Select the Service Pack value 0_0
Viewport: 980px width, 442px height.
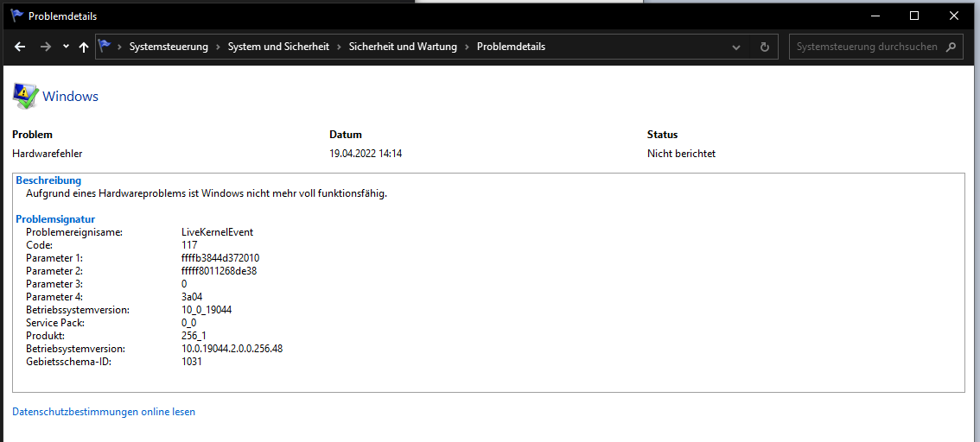click(188, 323)
